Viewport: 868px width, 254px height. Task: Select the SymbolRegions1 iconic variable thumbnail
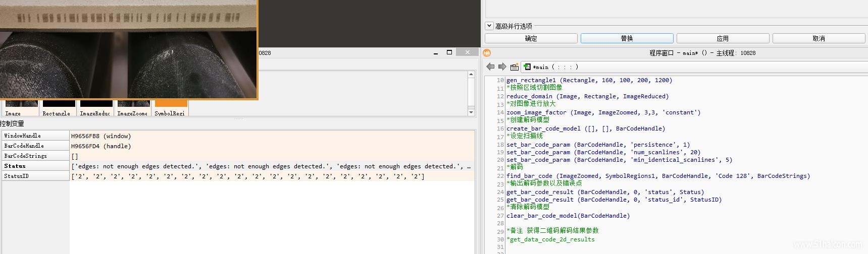[170, 108]
